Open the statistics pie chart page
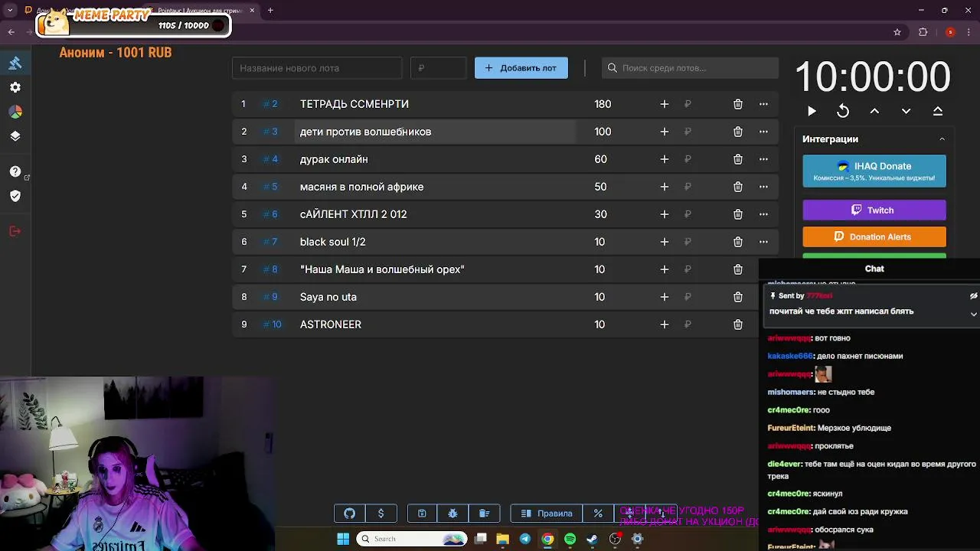This screenshot has width=980, height=551. [15, 112]
